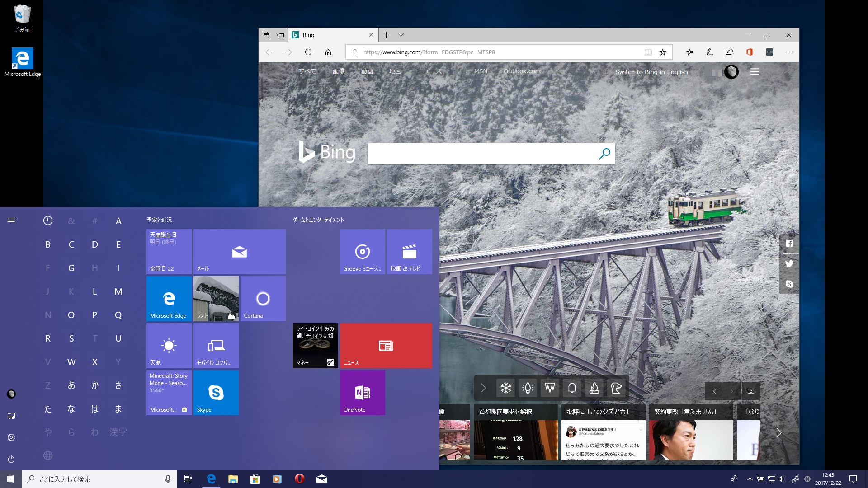This screenshot has height=488, width=868.
Task: Share Bing image on Facebook
Action: pyautogui.click(x=789, y=244)
